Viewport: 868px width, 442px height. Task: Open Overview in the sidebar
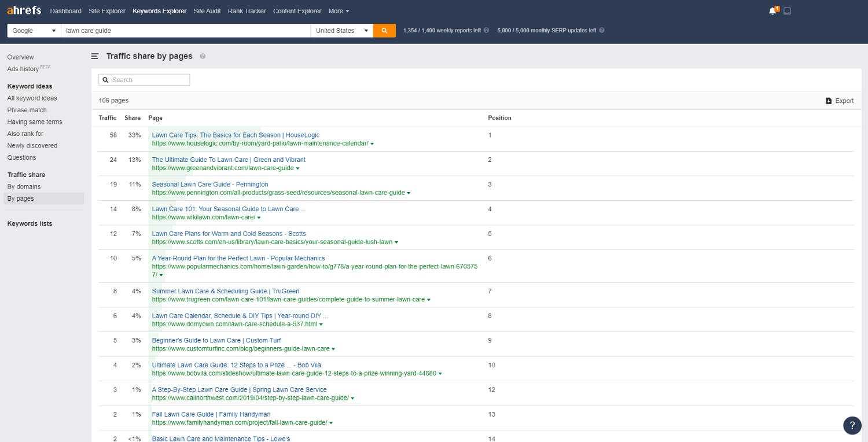[x=21, y=57]
